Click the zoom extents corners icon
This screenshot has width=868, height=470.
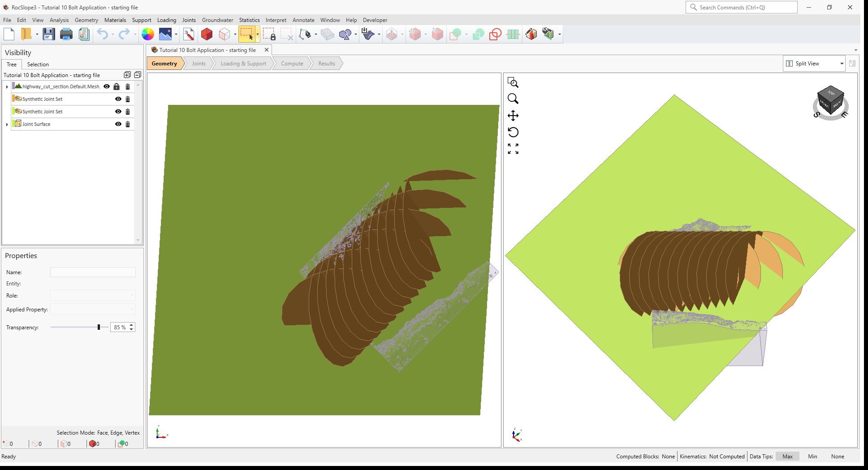click(x=513, y=149)
